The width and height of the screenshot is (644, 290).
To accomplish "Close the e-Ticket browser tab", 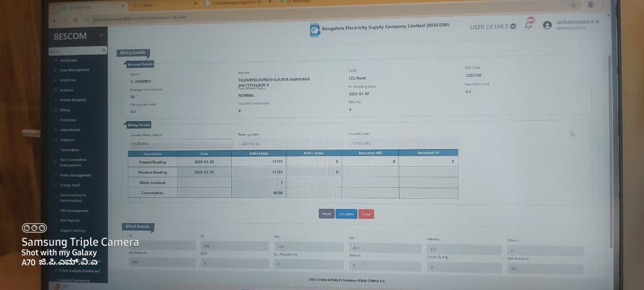I will pos(195,4).
